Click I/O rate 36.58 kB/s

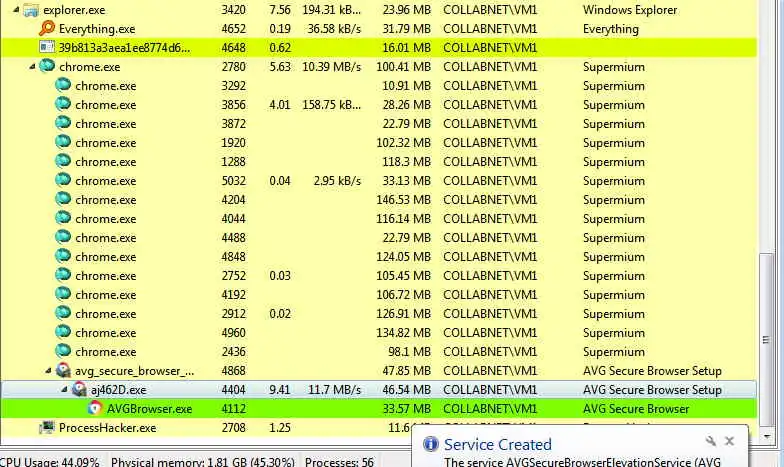click(x=334, y=29)
